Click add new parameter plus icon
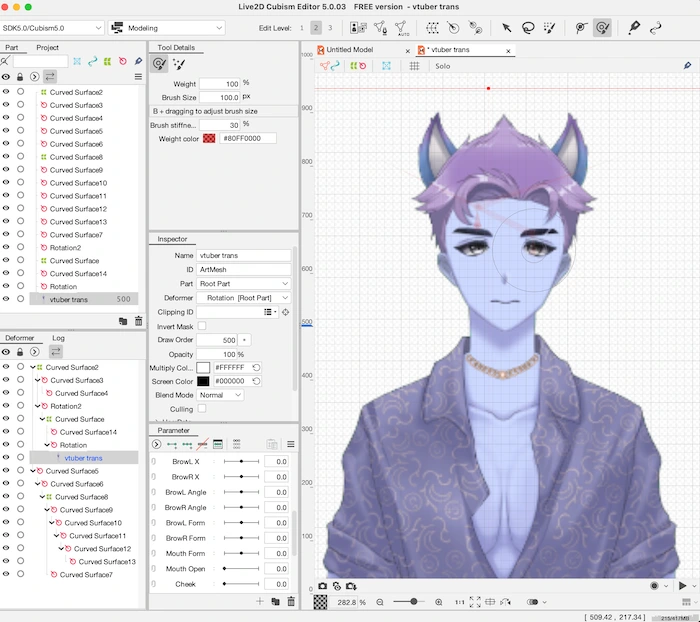The width and height of the screenshot is (700, 622). 260,601
